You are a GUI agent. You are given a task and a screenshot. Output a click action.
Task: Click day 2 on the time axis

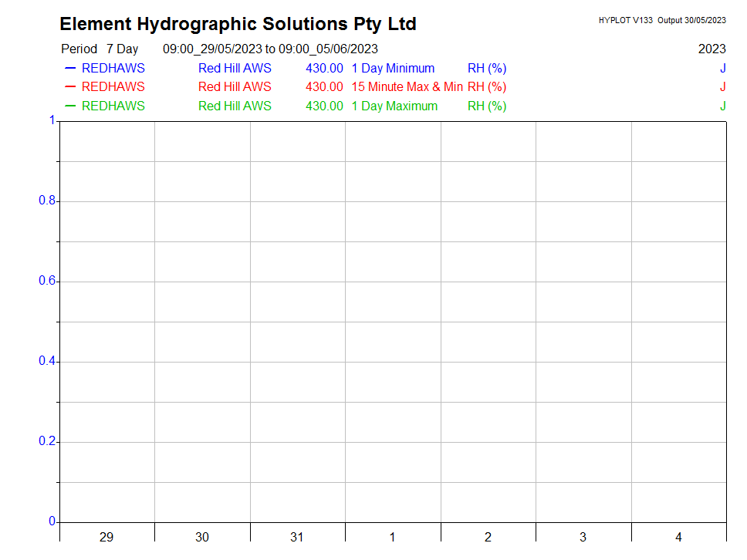[x=488, y=537]
